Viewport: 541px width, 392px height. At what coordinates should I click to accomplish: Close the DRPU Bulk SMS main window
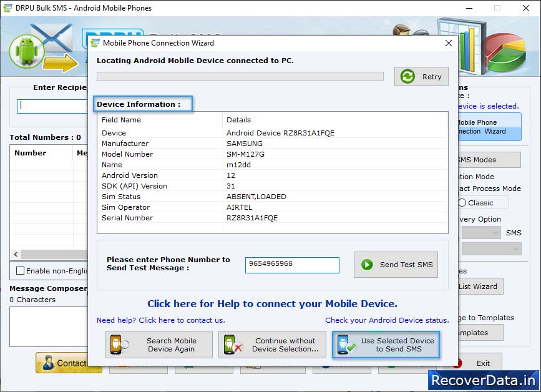[x=526, y=8]
